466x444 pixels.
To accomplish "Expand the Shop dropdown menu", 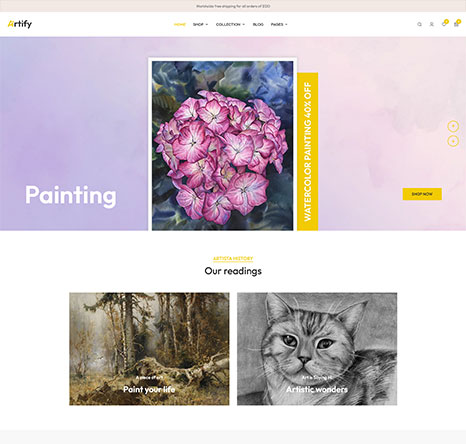I will [x=200, y=24].
